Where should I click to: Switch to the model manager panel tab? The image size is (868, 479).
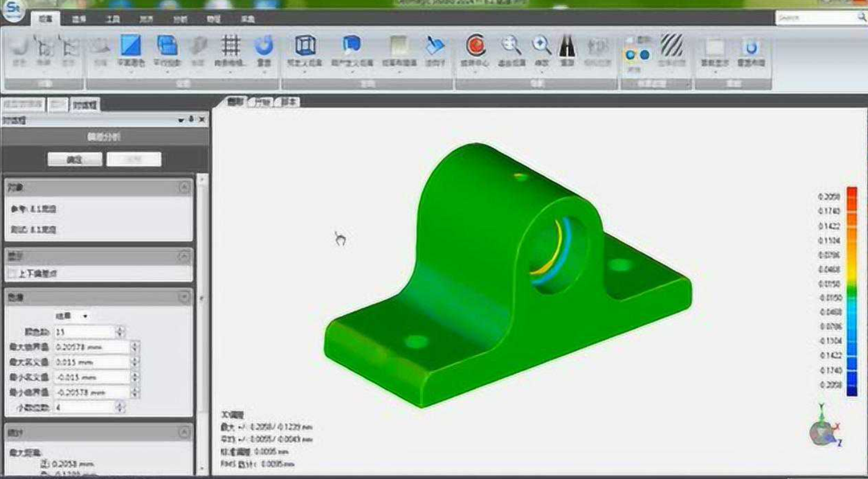23,104
